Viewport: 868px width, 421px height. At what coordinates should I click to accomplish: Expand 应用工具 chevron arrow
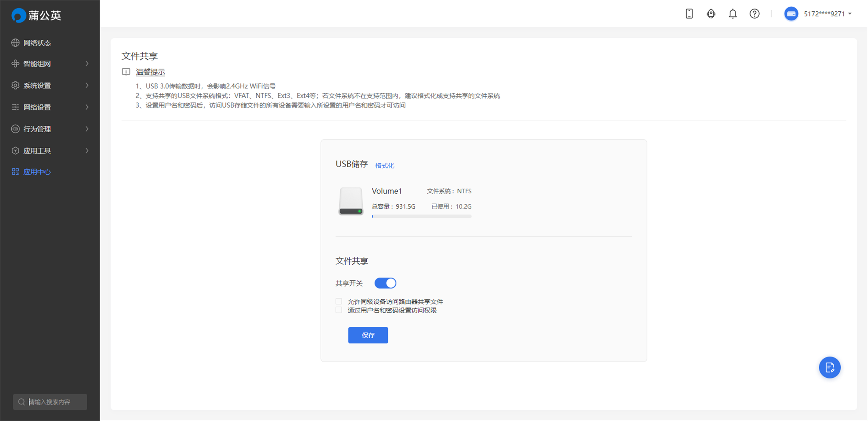pyautogui.click(x=87, y=150)
